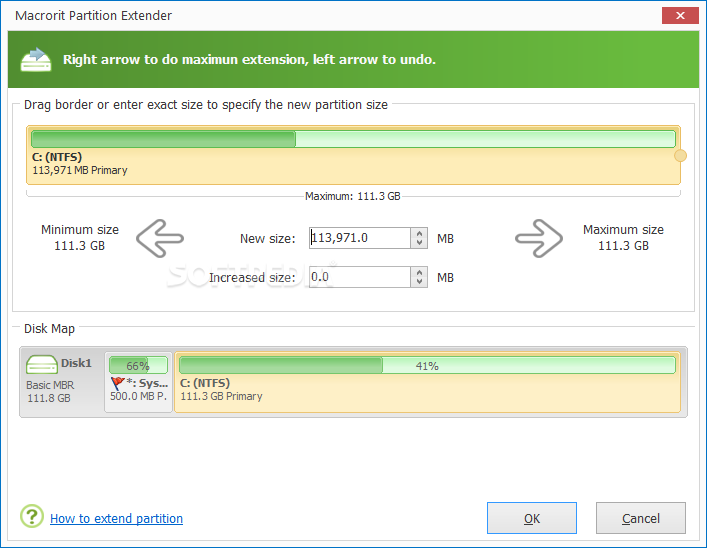The height and width of the screenshot is (548, 707).
Task: Click the 41% usage bar in Disk Map
Action: point(427,365)
